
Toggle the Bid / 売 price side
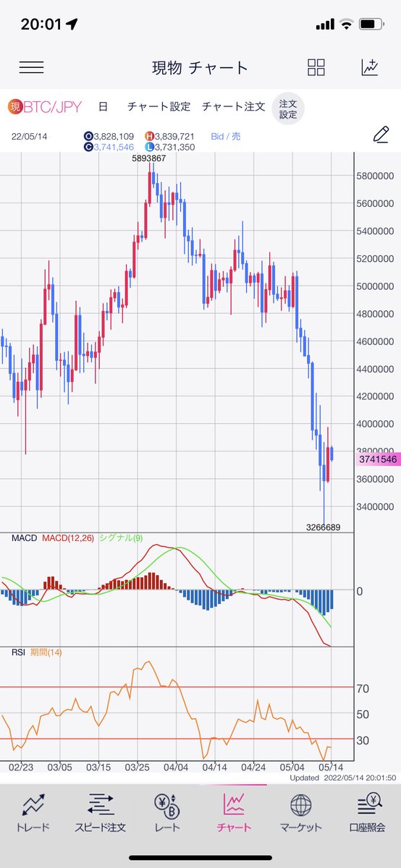pyautogui.click(x=226, y=135)
